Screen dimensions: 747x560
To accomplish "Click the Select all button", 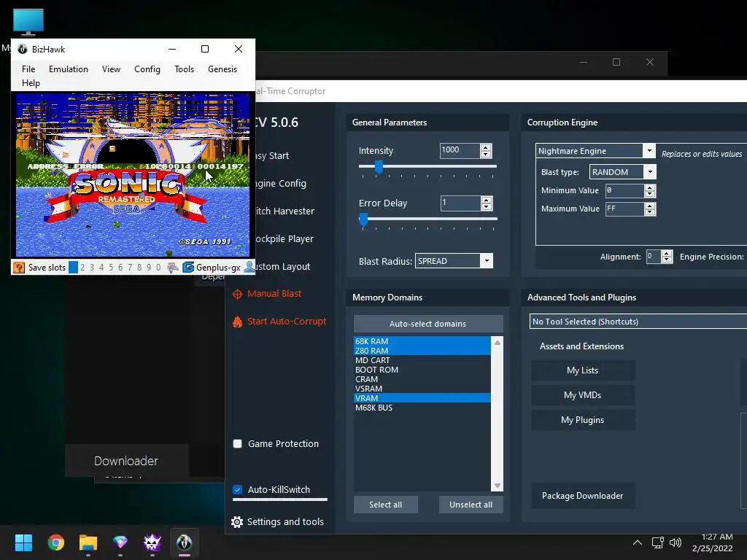I will click(x=385, y=505).
